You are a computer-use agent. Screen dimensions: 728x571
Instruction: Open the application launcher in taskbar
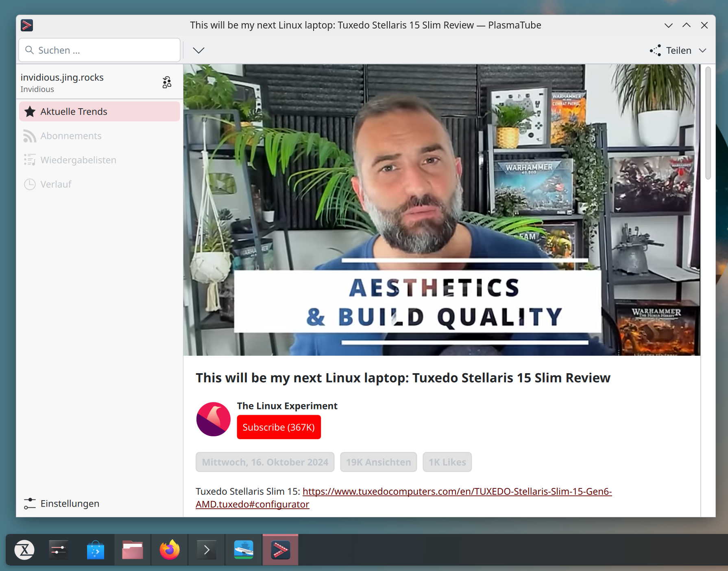tap(24, 550)
